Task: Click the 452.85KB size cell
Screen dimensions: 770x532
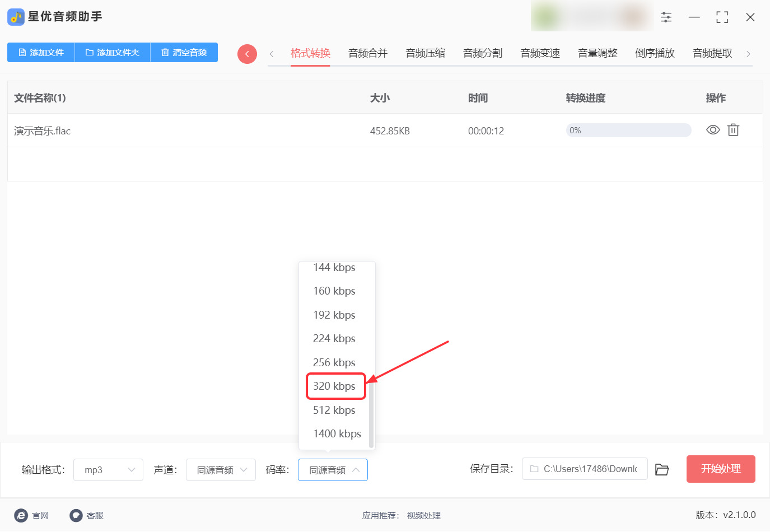Action: tap(390, 131)
